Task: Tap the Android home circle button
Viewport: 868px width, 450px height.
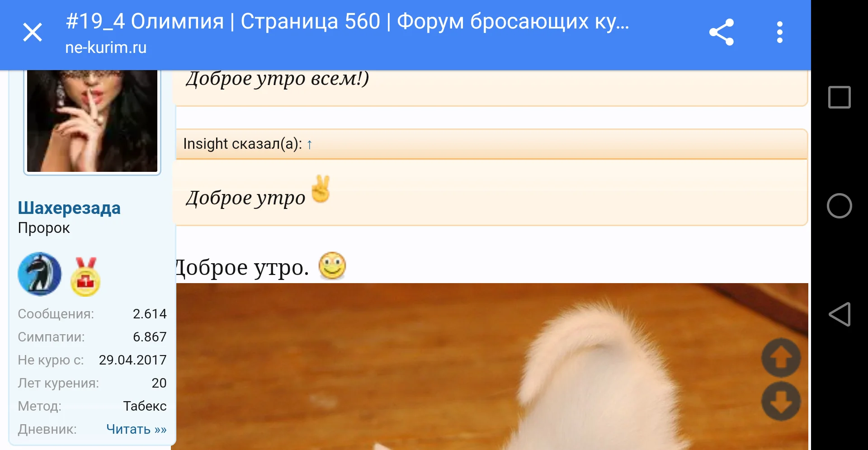Action: tap(839, 206)
